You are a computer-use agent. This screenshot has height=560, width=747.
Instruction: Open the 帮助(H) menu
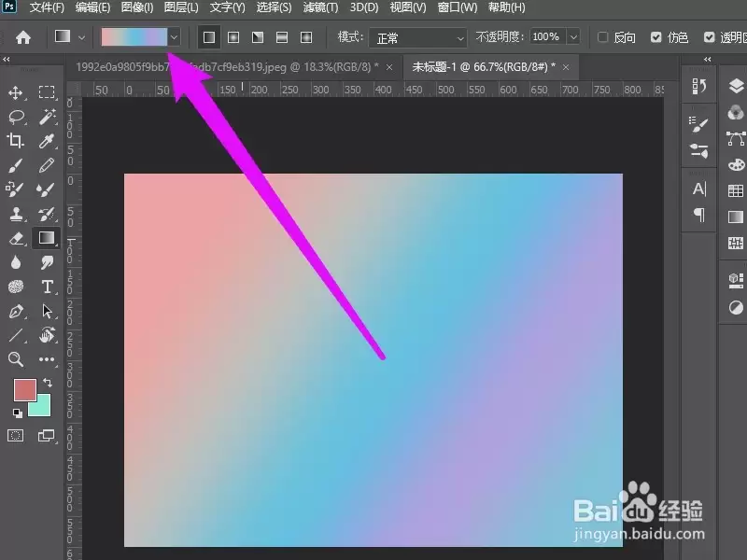coord(506,7)
